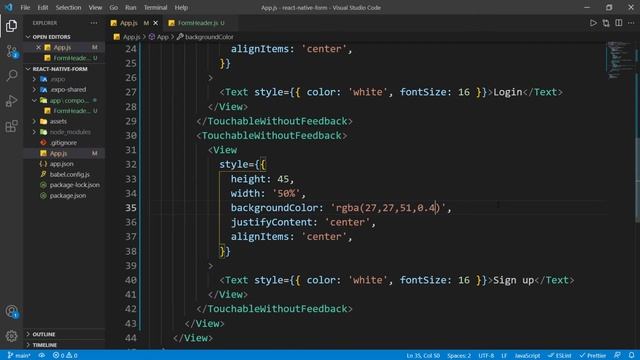Split the editor to the right

[x=619, y=23]
